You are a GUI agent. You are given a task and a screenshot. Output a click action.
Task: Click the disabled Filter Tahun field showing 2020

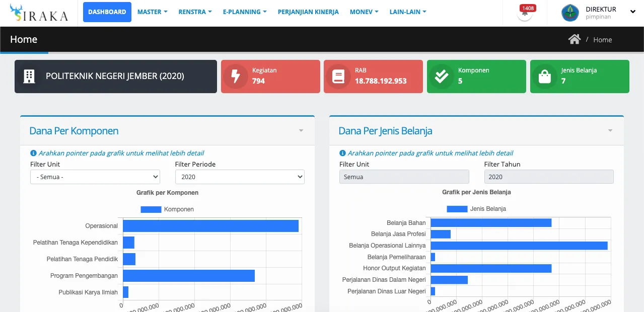click(549, 177)
